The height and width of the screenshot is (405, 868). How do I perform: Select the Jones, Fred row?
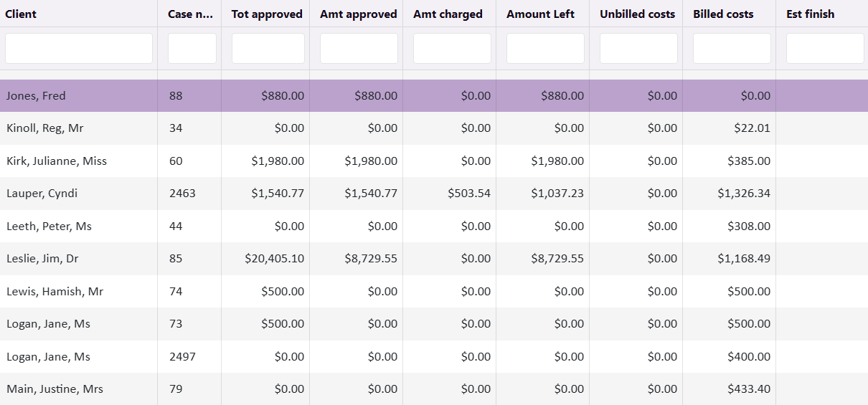[x=36, y=96]
